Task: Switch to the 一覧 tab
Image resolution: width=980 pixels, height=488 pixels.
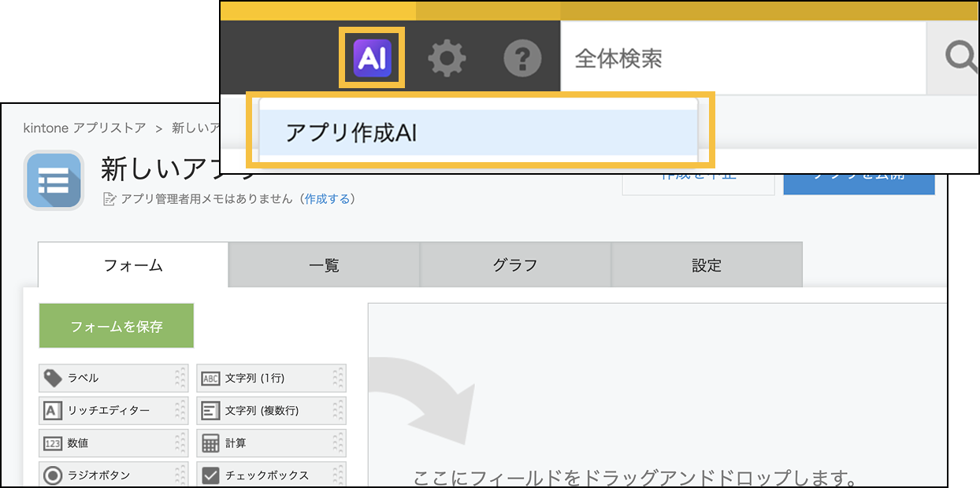Action: (324, 265)
